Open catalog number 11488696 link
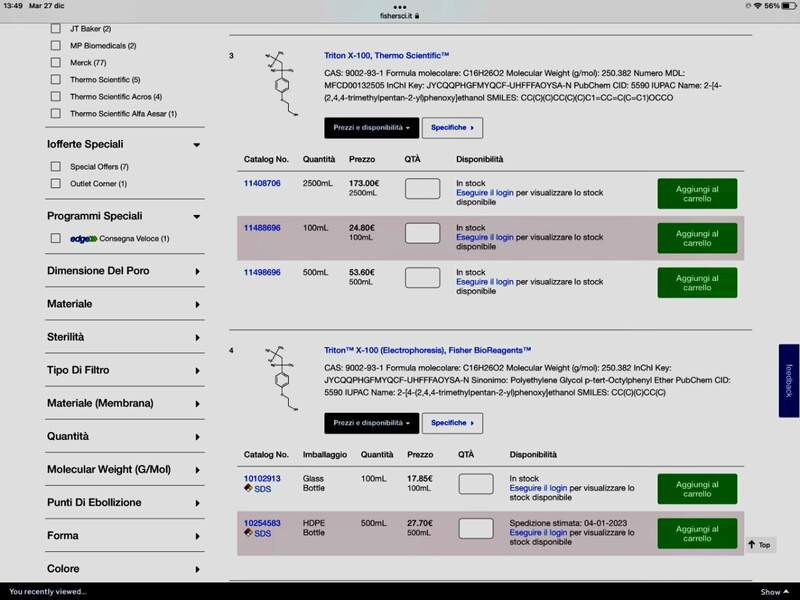800x600 pixels. 262,228
